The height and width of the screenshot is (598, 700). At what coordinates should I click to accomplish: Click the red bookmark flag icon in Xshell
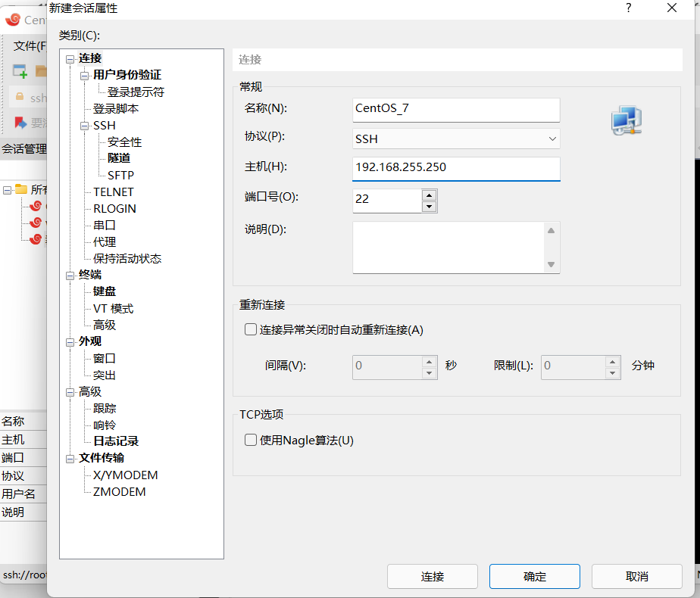pos(20,122)
